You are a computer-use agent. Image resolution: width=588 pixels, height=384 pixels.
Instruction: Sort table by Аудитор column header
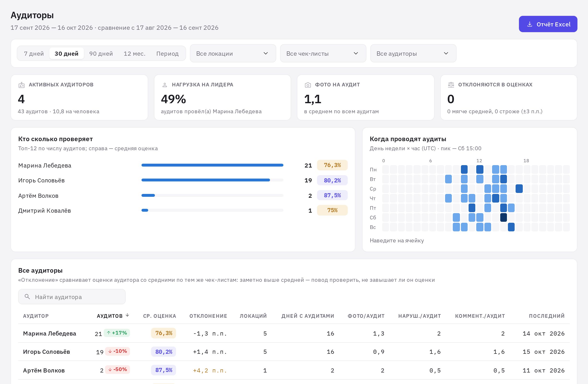click(x=36, y=316)
